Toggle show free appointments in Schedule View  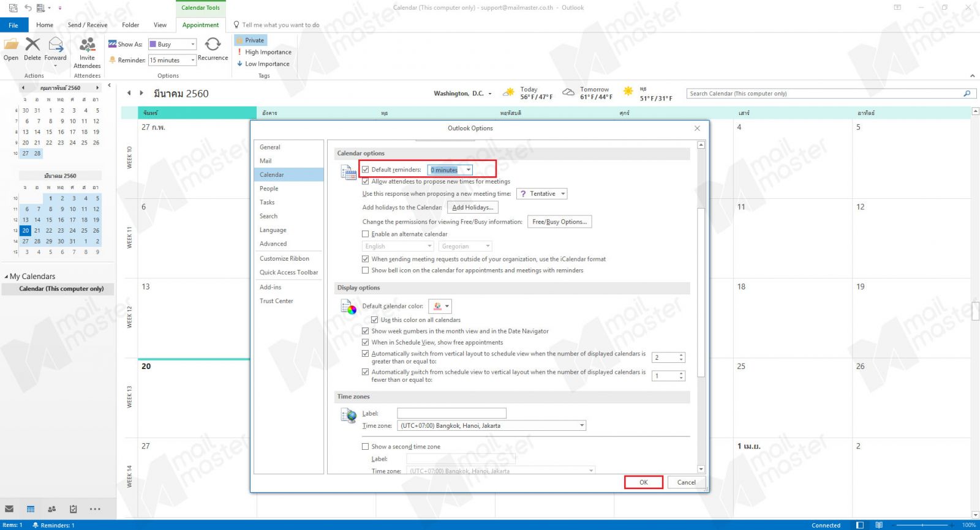(366, 342)
